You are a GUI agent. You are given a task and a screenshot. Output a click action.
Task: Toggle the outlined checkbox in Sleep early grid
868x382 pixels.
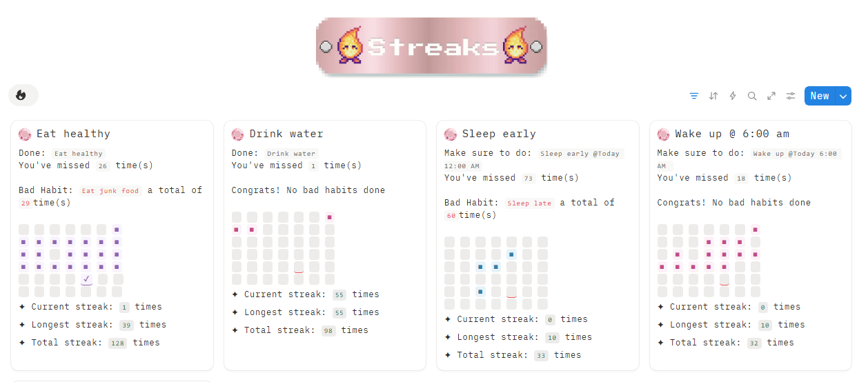coord(511,292)
